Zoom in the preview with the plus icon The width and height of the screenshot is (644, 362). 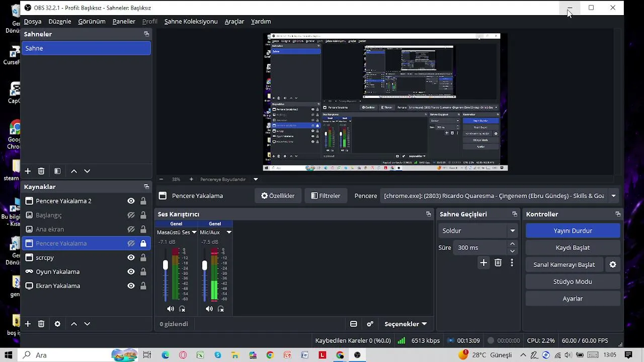click(191, 179)
